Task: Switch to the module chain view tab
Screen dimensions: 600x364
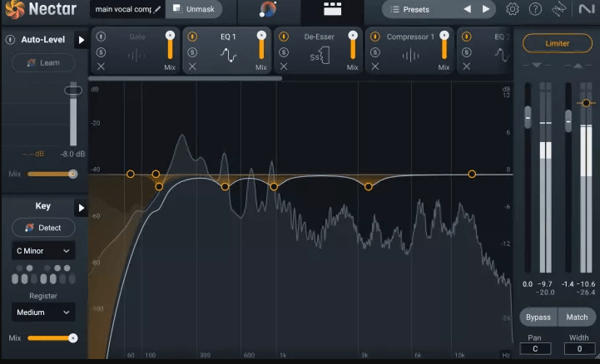Action: [333, 10]
